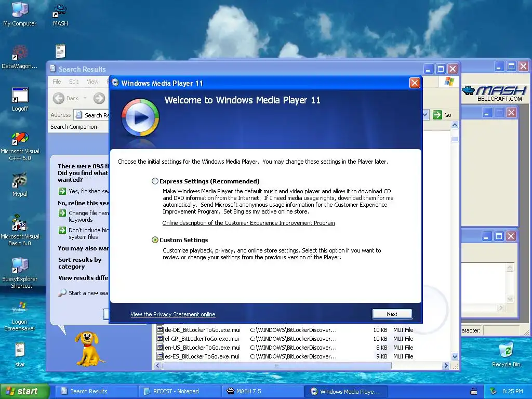Switch to Windows Media Player taskbar button
The height and width of the screenshot is (399, 532).
(345, 391)
